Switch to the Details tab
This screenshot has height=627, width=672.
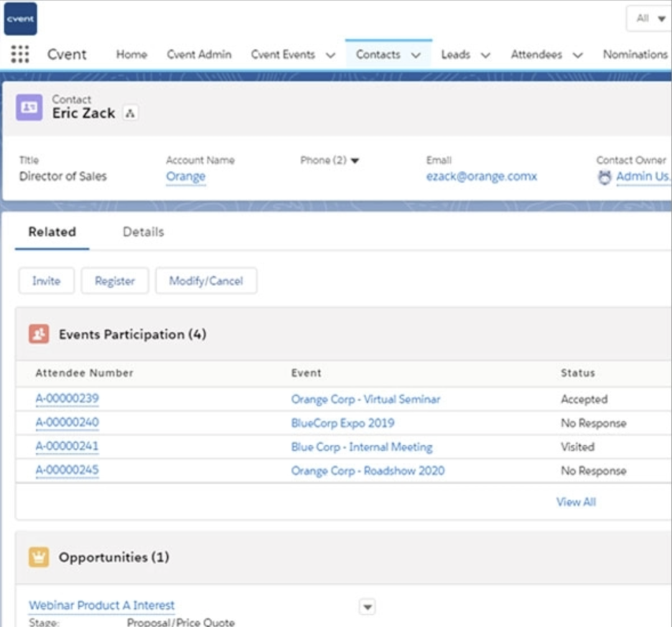[143, 232]
